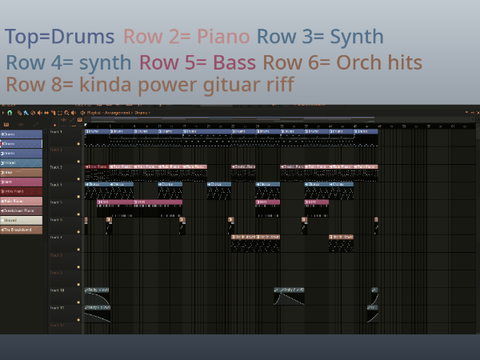Viewport: 480px width, 360px height.
Task: Select the Zoom magnifier tool
Action: click(67, 113)
